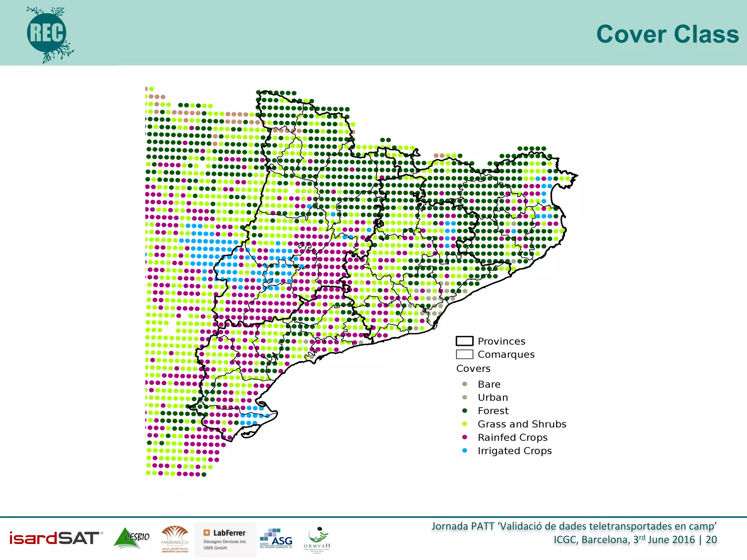Click the ASG Aigües logo
The height and width of the screenshot is (560, 747).
point(276,538)
